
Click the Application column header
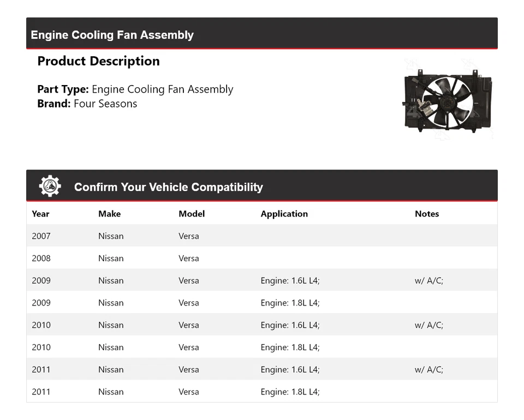(284, 214)
